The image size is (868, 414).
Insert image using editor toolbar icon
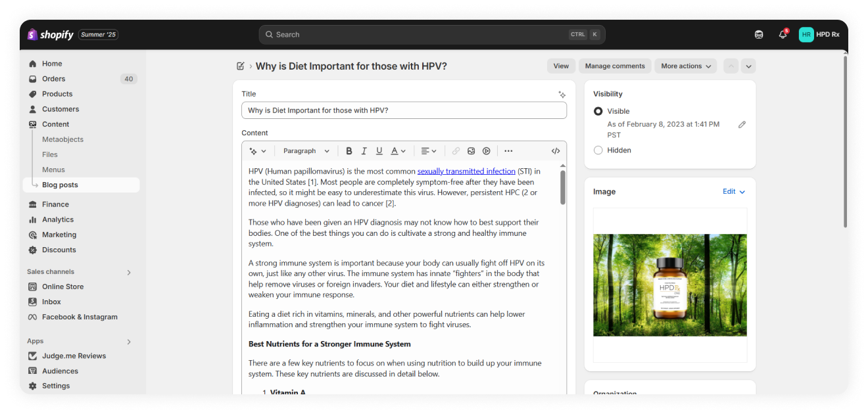point(471,151)
